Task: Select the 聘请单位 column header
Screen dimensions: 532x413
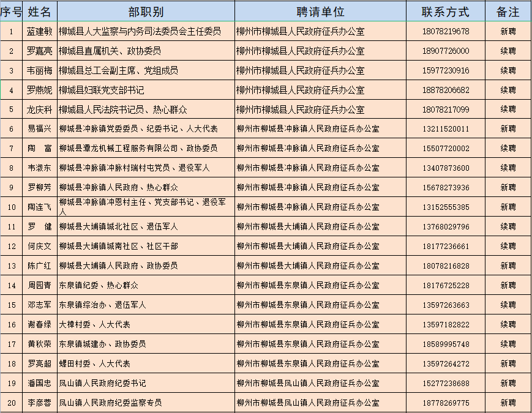Action: [x=320, y=12]
